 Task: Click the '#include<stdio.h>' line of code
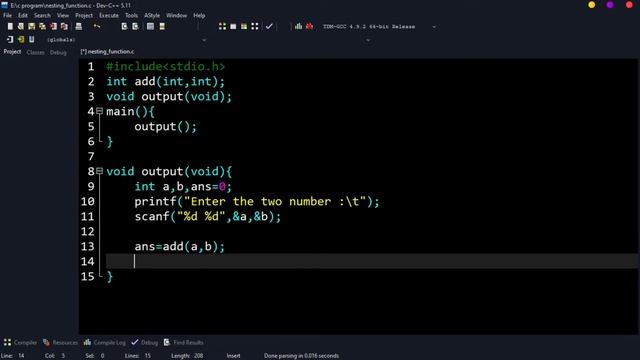click(166, 67)
